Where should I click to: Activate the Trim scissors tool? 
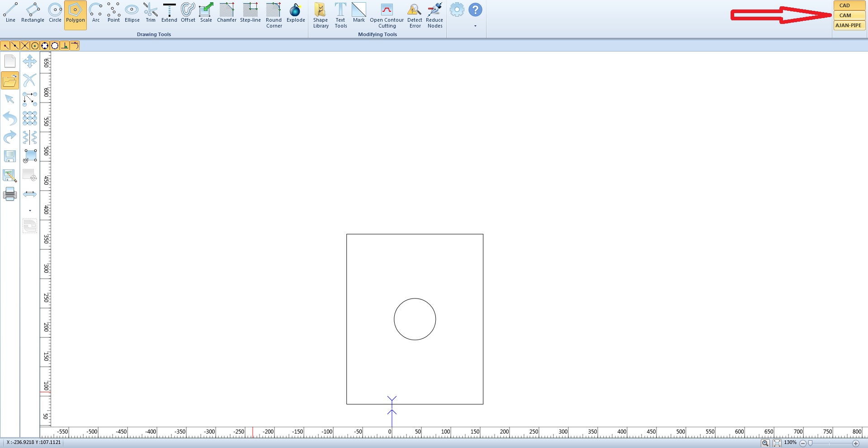coord(151,13)
